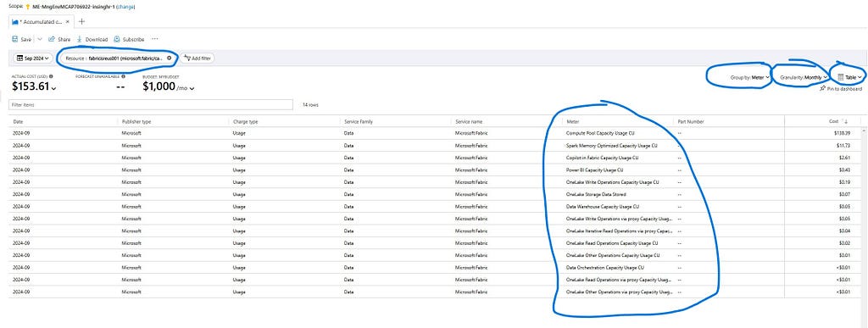Close the Accumulated costs tab
The height and width of the screenshot is (328, 868).
tap(68, 21)
